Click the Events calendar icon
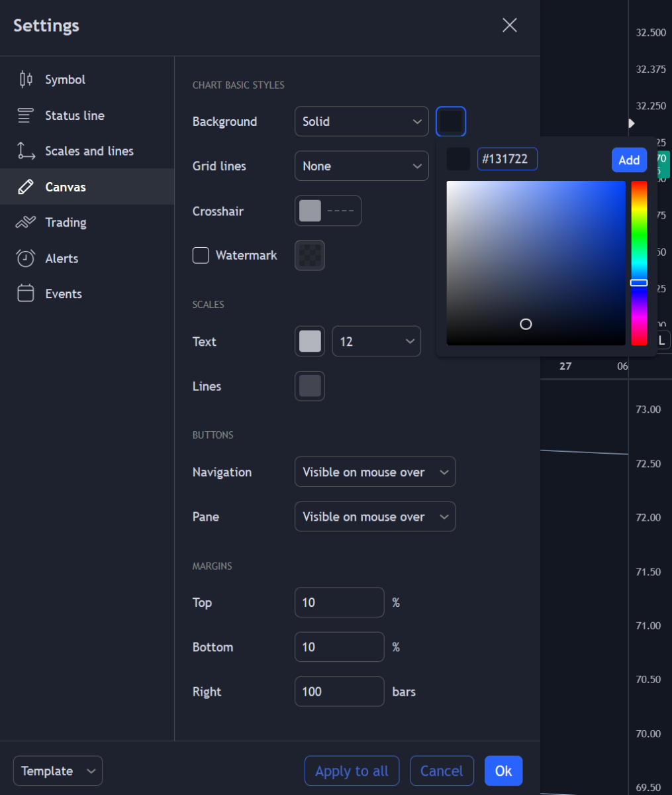Viewport: 672px width, 795px height. click(25, 293)
